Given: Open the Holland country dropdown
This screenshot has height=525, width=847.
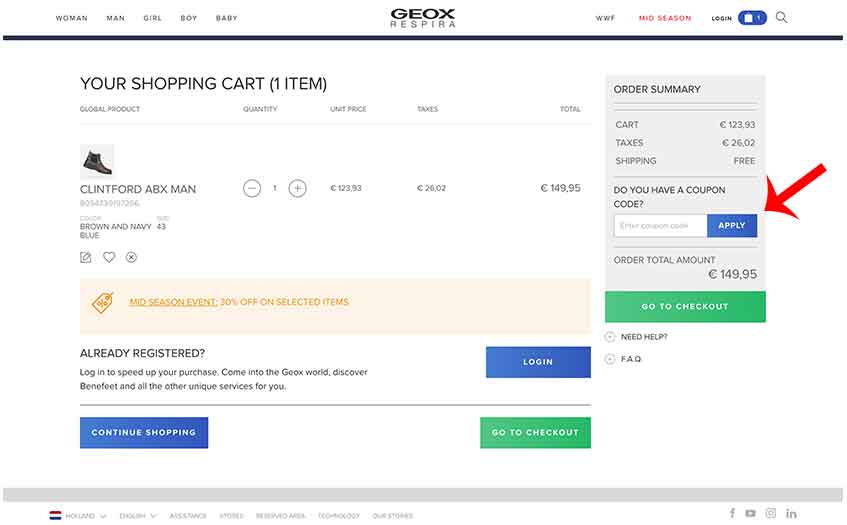Looking at the screenshot, I should click(x=85, y=516).
